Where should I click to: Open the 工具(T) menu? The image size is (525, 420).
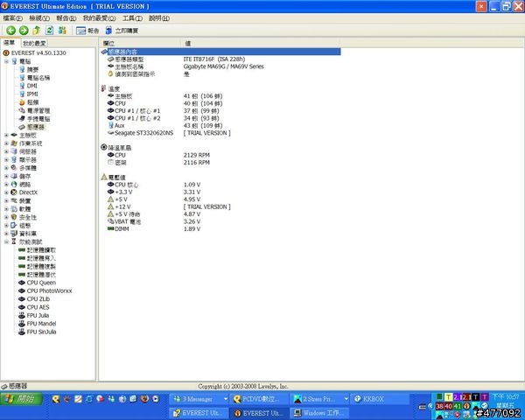point(132,18)
